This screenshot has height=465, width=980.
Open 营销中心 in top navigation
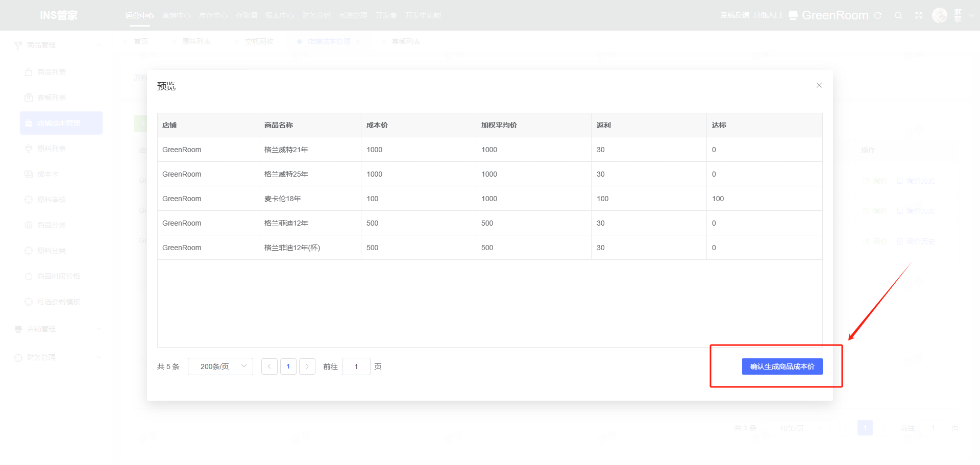point(177,15)
